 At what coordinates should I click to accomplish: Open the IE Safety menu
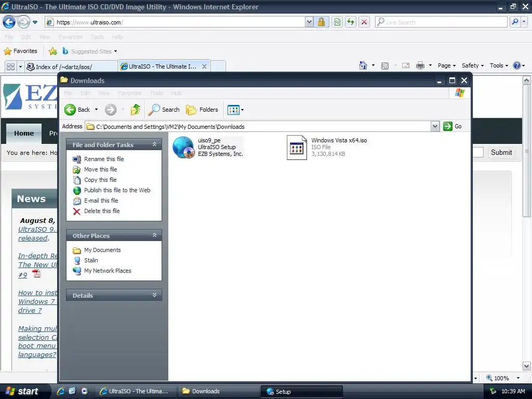[x=473, y=65]
